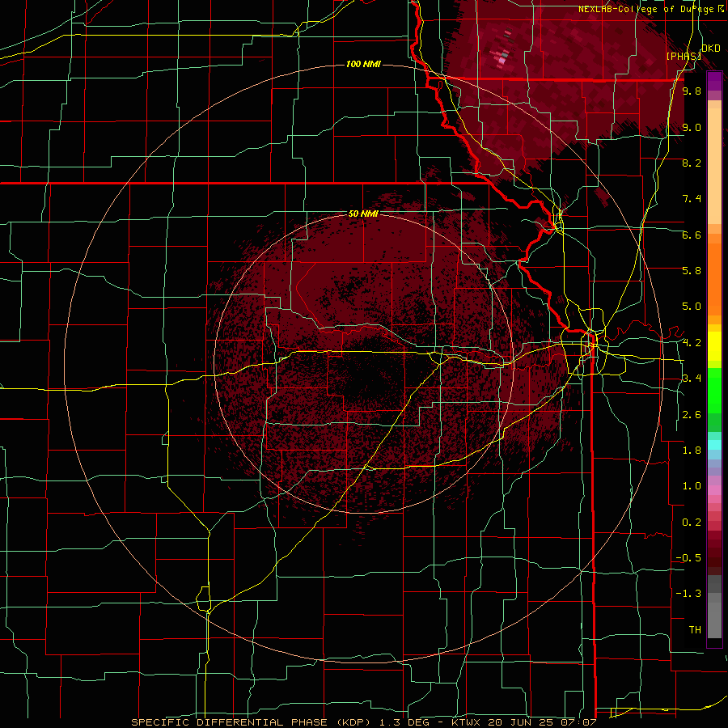Click the 5.8 value on the color scale
This screenshot has width=728, height=728.
tap(692, 271)
